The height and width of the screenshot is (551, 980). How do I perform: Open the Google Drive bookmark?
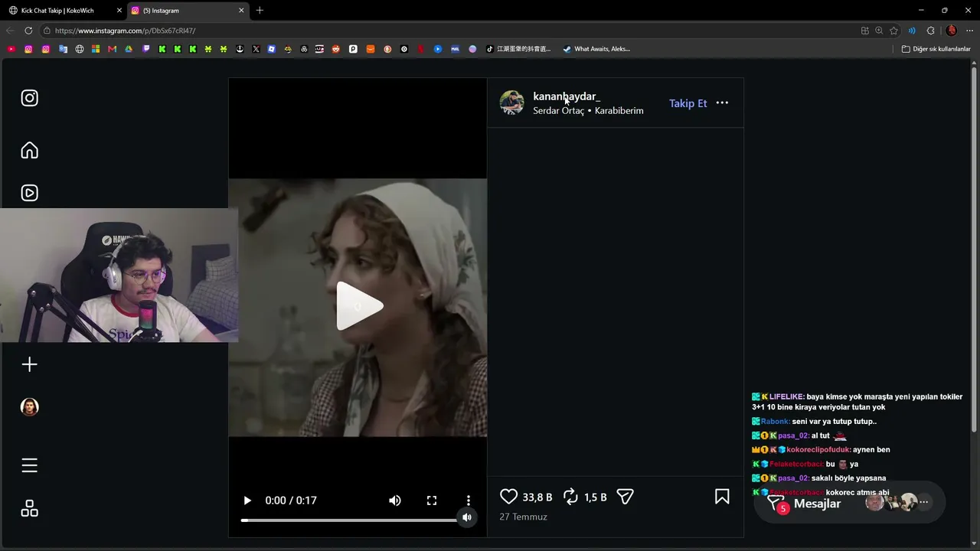coord(129,49)
